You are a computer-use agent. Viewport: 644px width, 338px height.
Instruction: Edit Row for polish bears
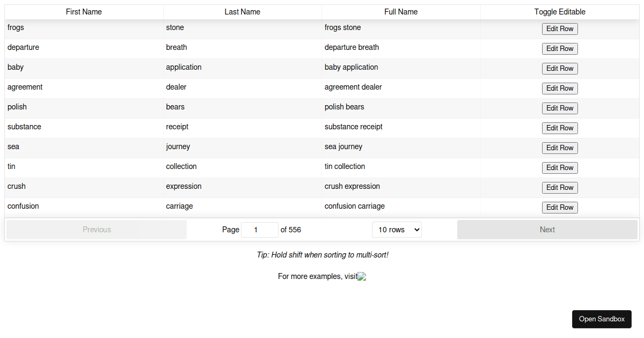click(x=560, y=108)
